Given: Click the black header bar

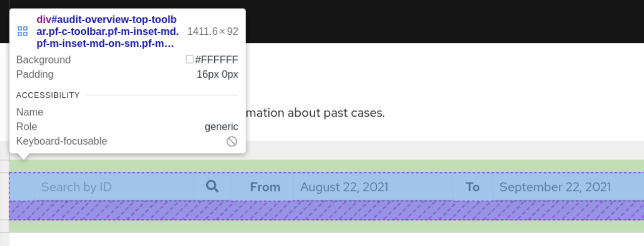Looking at the screenshot, I should [x=444, y=21].
